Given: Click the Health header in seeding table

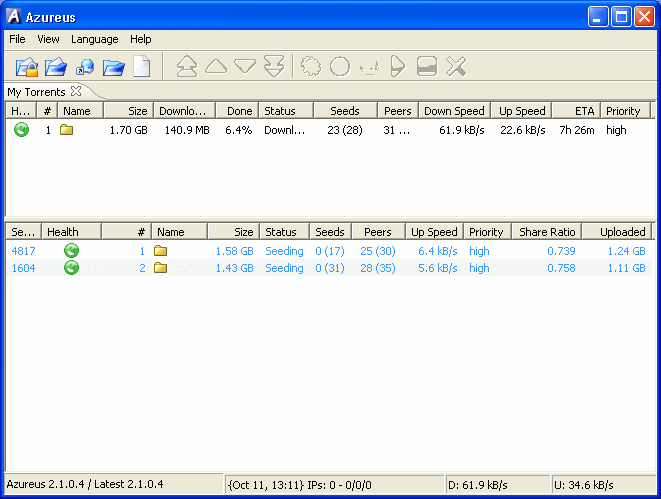Looking at the screenshot, I should point(71,232).
